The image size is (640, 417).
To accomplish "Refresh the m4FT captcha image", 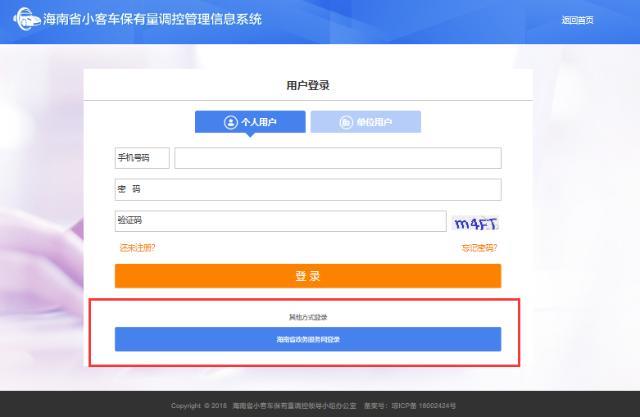I will tap(476, 222).
